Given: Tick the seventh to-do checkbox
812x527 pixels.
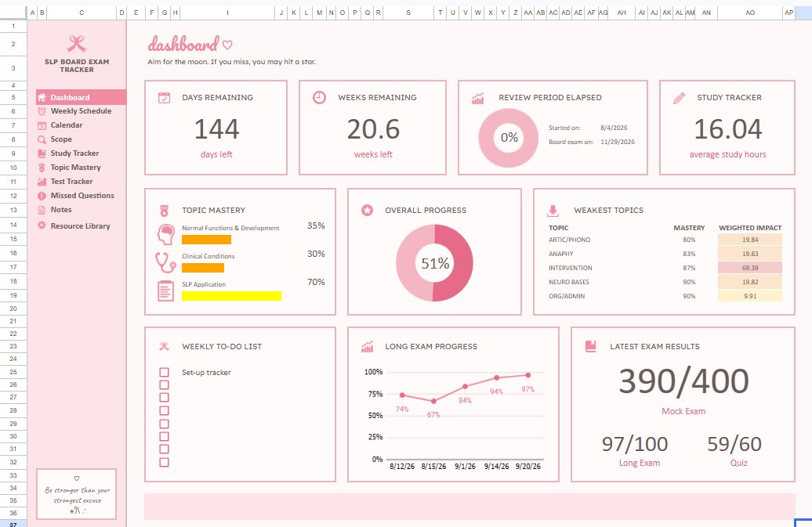Looking at the screenshot, I should (164, 449).
